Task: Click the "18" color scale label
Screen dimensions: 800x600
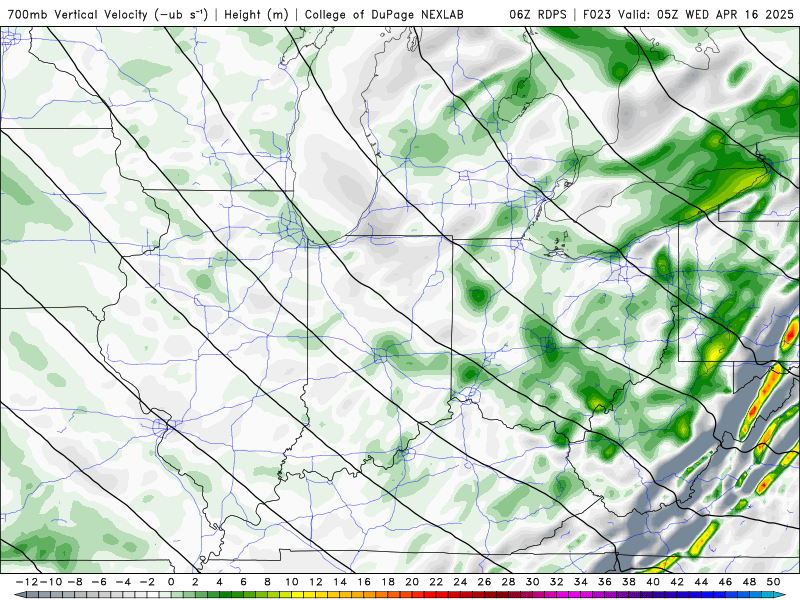Action: (388, 582)
